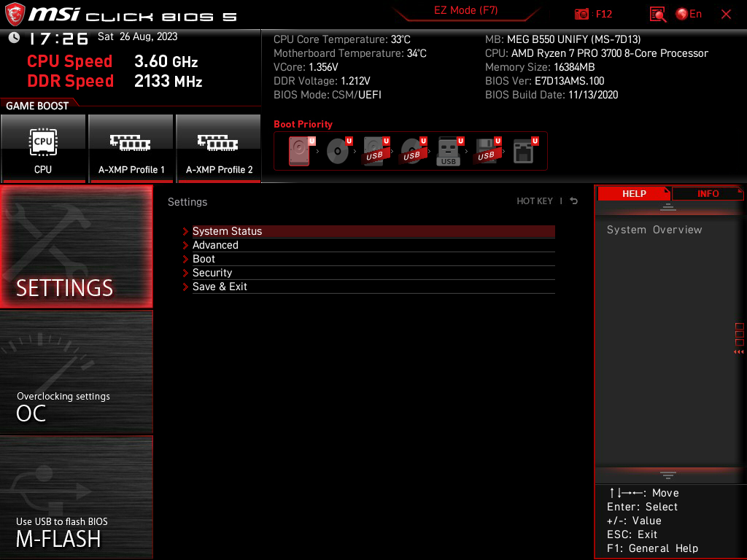Switch to EZ Mode (F7)
The image size is (747, 560).
[465, 11]
